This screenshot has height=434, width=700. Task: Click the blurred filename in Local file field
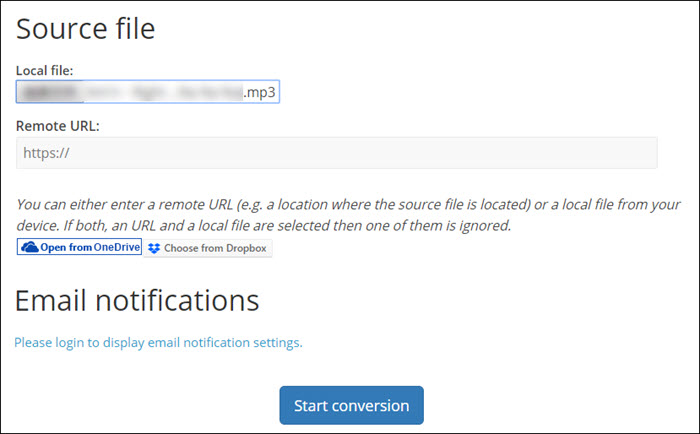pyautogui.click(x=130, y=93)
